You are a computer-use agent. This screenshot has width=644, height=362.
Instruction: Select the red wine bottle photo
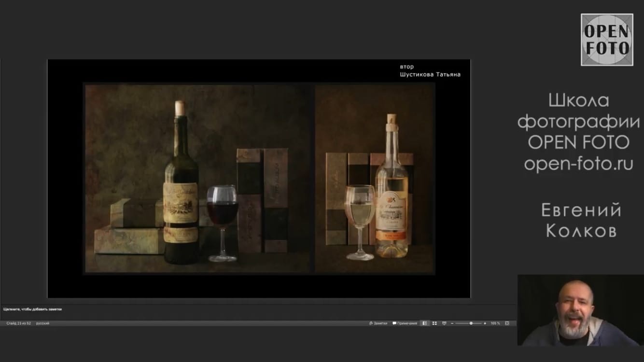[198, 178]
